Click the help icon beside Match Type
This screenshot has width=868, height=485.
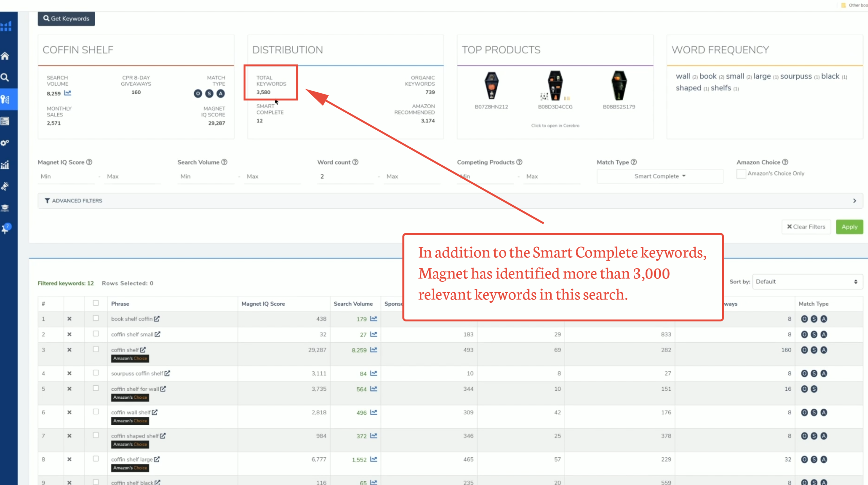(x=634, y=162)
